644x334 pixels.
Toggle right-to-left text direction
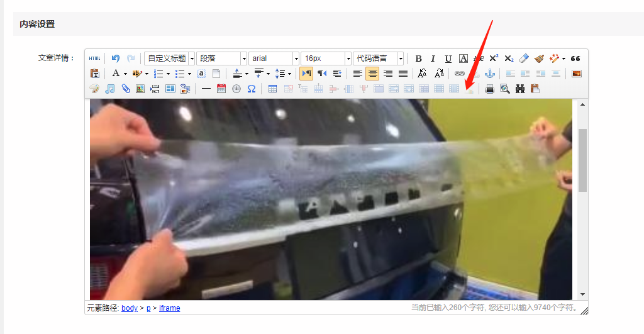322,74
